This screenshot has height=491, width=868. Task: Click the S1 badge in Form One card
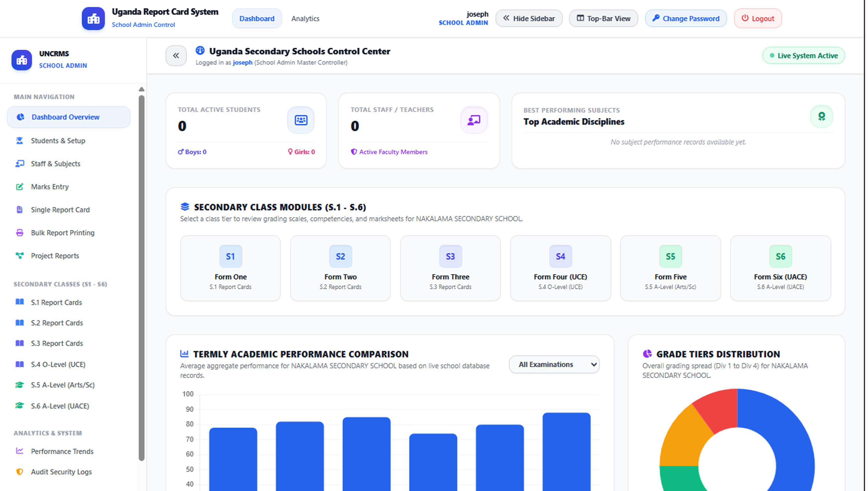230,256
